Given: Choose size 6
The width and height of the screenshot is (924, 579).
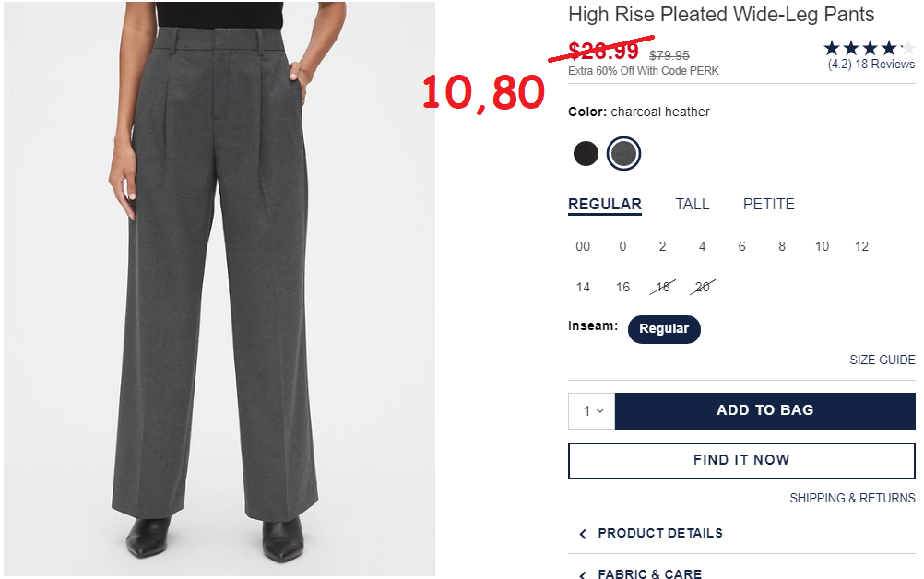Looking at the screenshot, I should (742, 247).
